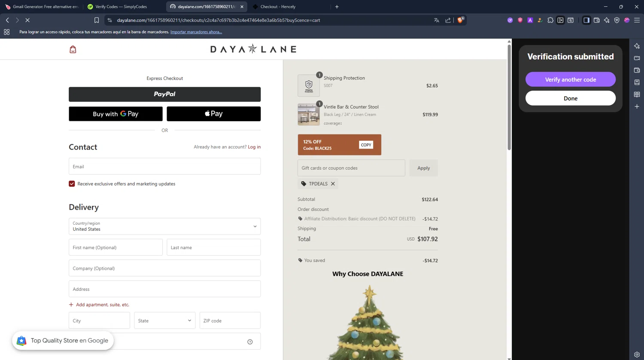Focus the ZIP code field
This screenshot has height=360, width=644.
[x=230, y=320]
